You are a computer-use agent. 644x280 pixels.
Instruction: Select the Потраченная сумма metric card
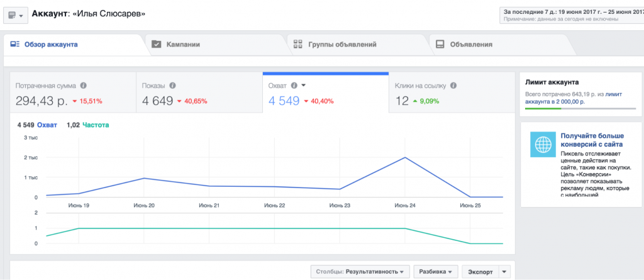(x=72, y=93)
